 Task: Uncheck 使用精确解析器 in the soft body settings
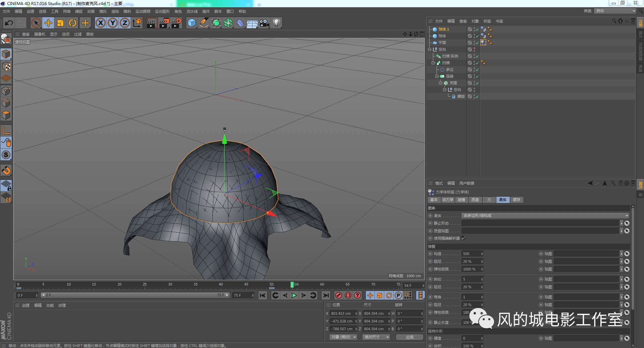click(464, 238)
